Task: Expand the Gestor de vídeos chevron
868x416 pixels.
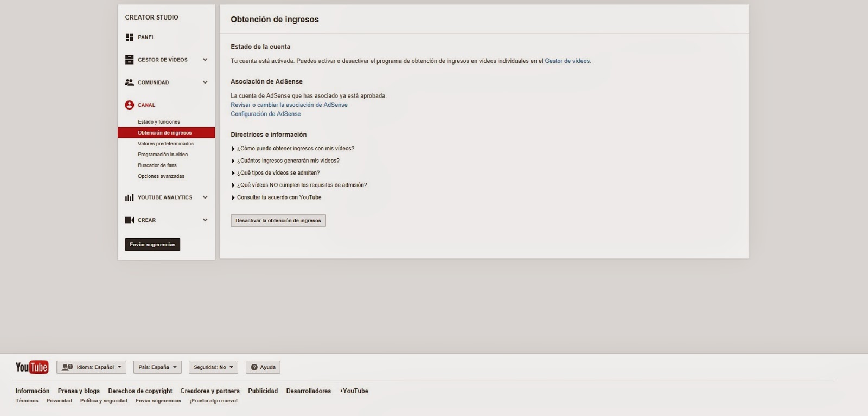Action: coord(205,60)
